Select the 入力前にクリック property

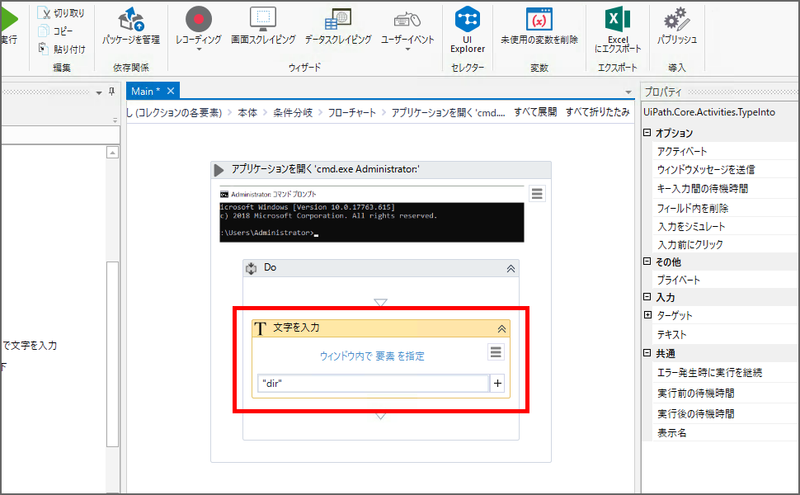pos(726,245)
